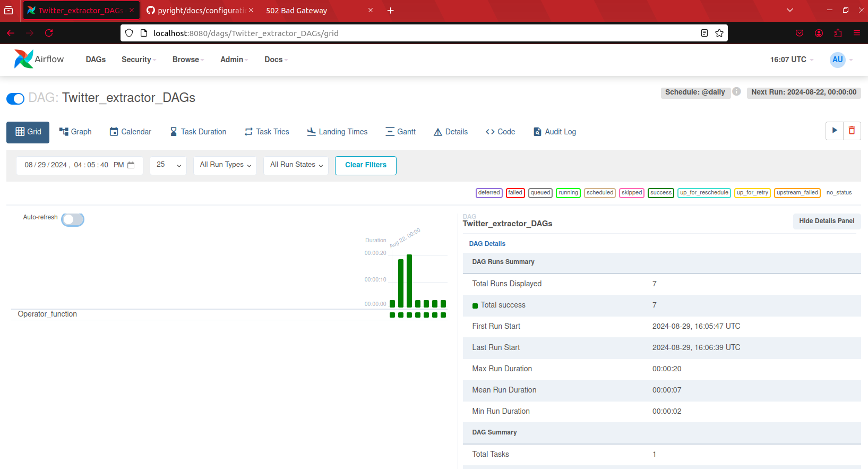
Task: Open the Pocket save icon
Action: (x=800, y=33)
